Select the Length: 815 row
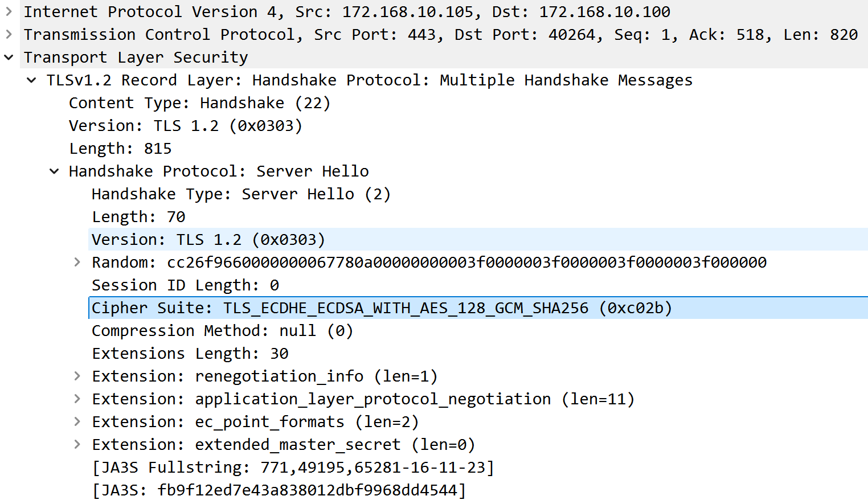 tap(120, 149)
